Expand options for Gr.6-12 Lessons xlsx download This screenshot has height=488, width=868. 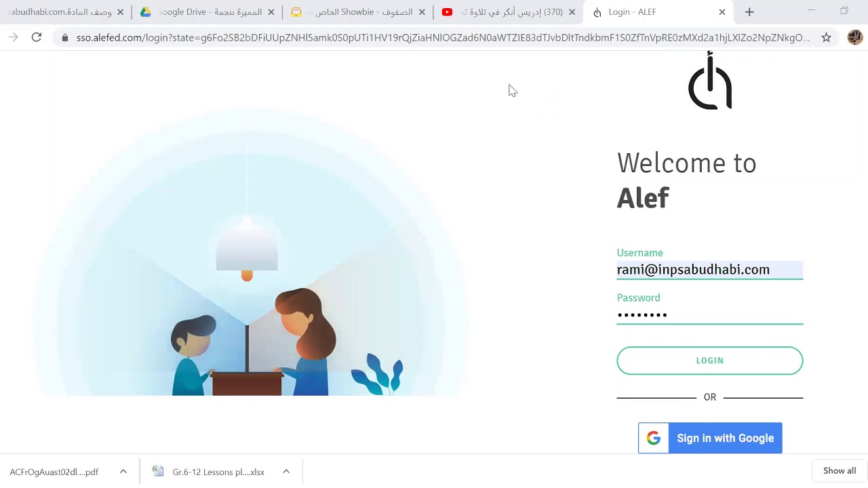286,472
